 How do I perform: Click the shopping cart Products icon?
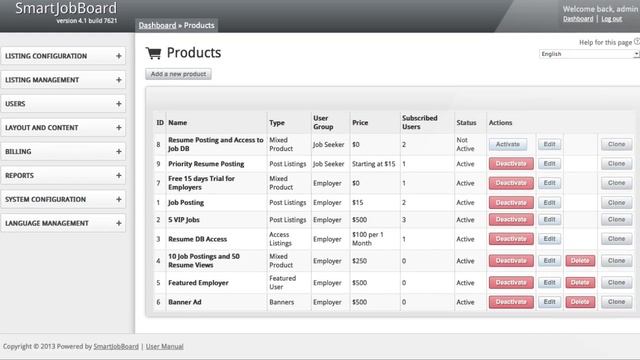click(x=153, y=53)
